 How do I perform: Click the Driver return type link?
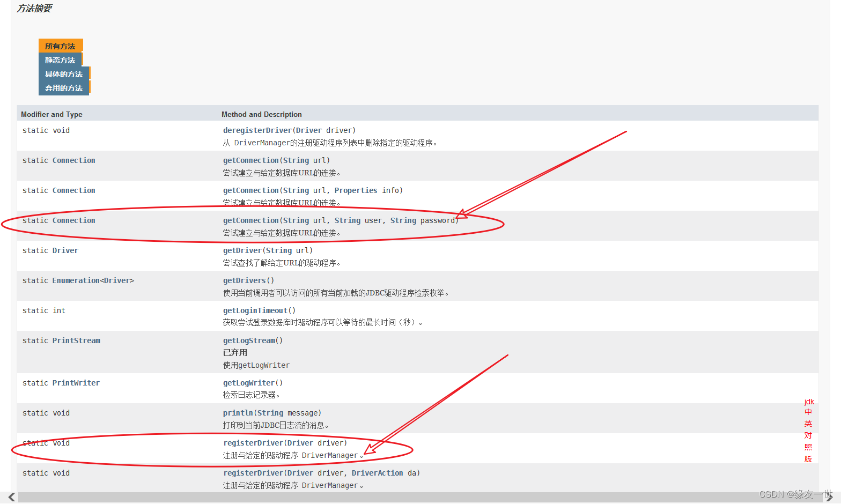click(x=65, y=250)
